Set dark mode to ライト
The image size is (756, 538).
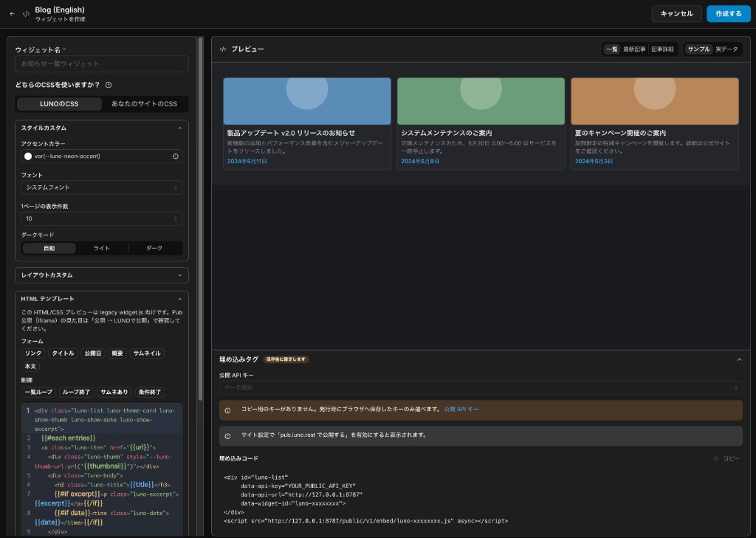coord(102,248)
